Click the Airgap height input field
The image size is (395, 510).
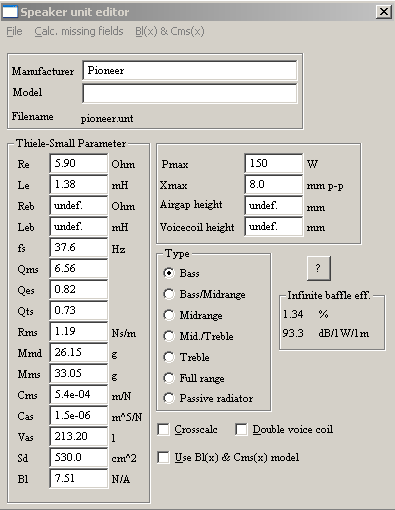tap(274, 205)
